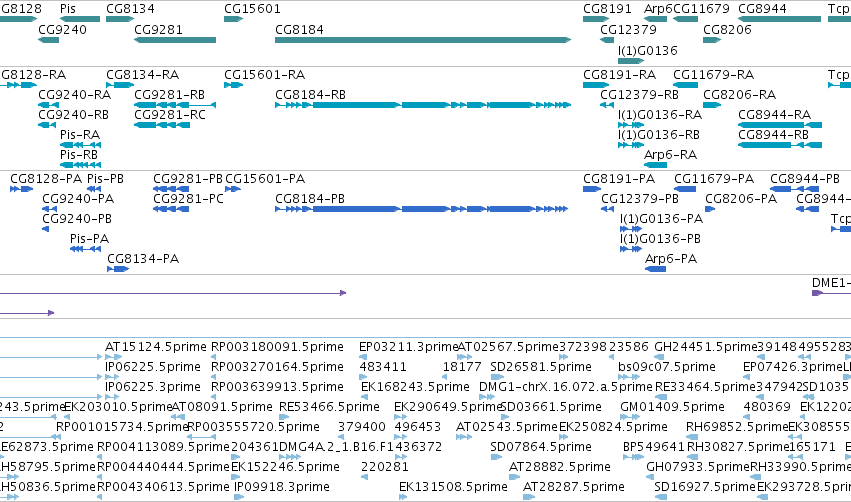
Task: Click the CG15601-RA transcript label
Action: coord(264,74)
